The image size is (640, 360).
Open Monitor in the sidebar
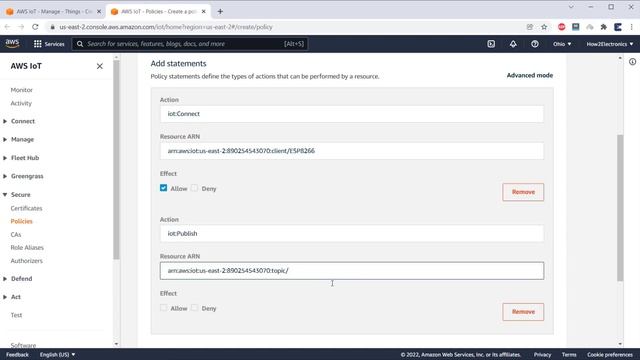pos(22,90)
